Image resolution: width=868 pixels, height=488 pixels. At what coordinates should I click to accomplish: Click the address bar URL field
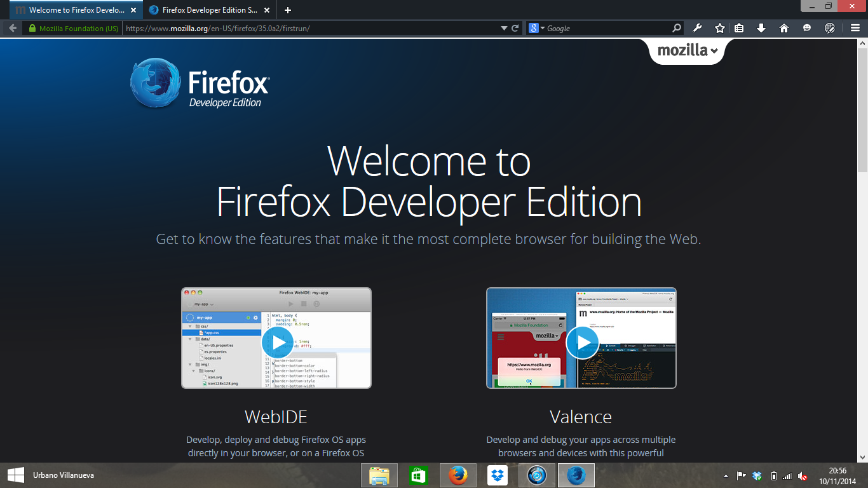click(311, 28)
